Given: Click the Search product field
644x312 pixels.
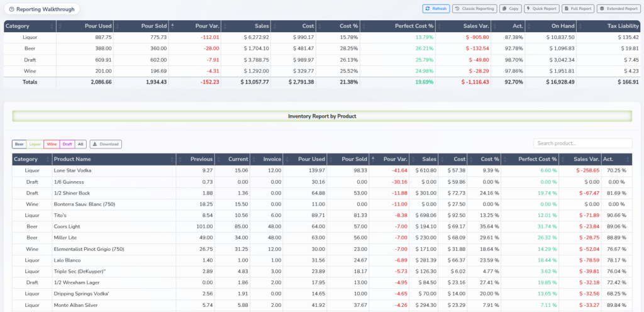Looking at the screenshot, I should click(x=583, y=143).
